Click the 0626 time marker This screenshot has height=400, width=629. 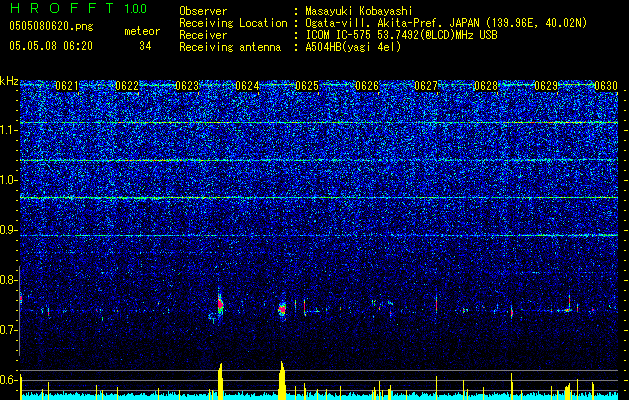pos(367,86)
